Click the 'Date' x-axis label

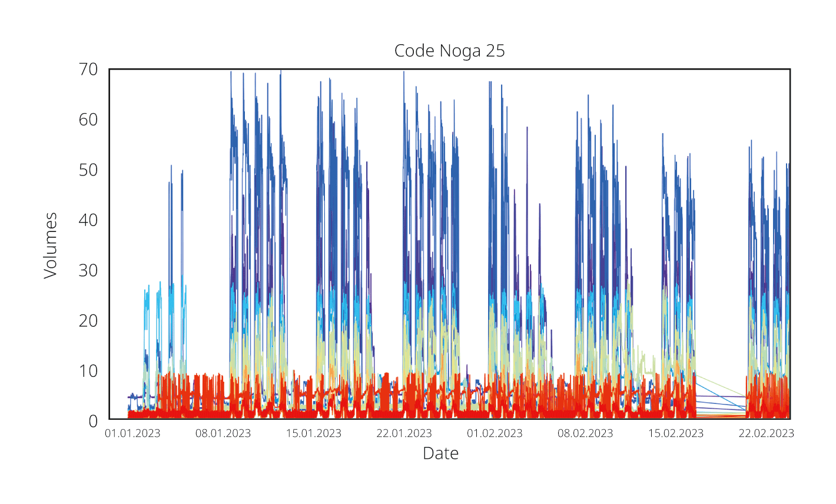point(440,453)
